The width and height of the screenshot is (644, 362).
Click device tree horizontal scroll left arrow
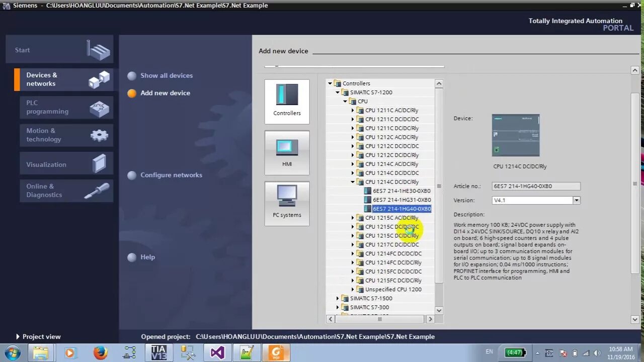pyautogui.click(x=331, y=319)
